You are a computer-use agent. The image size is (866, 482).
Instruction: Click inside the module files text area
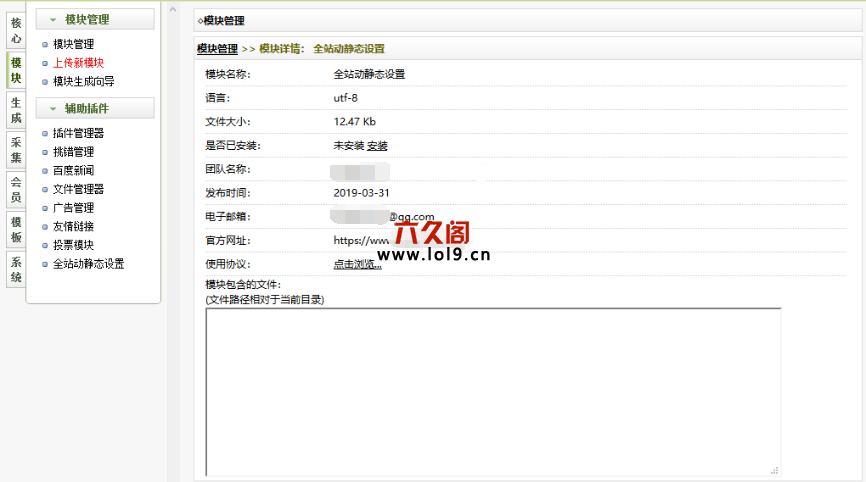[x=492, y=390]
